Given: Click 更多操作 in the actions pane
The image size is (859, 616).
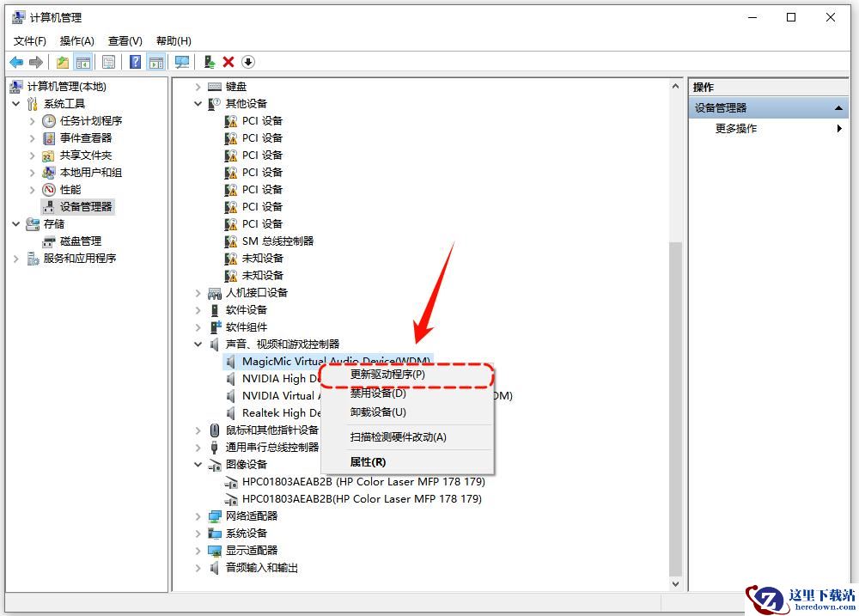Looking at the screenshot, I should [x=736, y=129].
